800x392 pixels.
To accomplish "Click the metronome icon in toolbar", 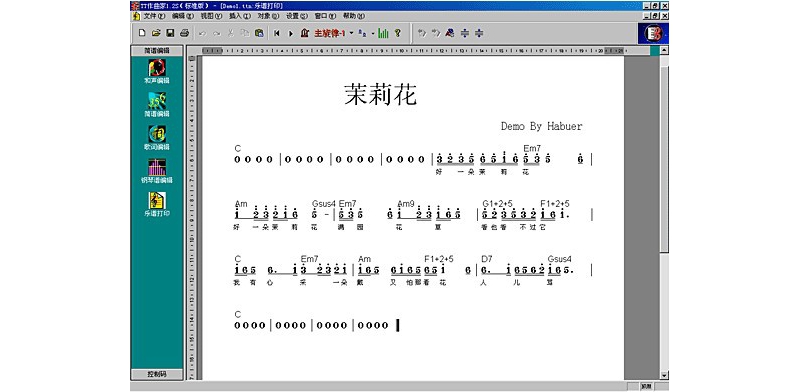I will click(305, 33).
